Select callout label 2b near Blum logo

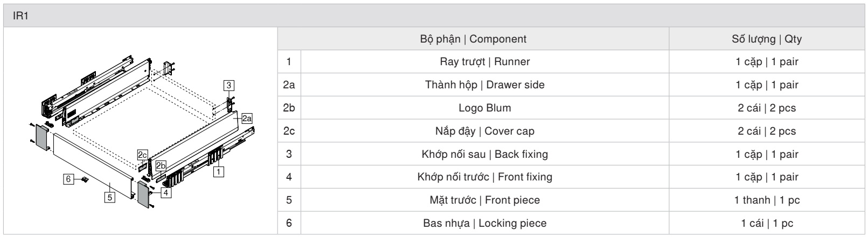coord(161,166)
